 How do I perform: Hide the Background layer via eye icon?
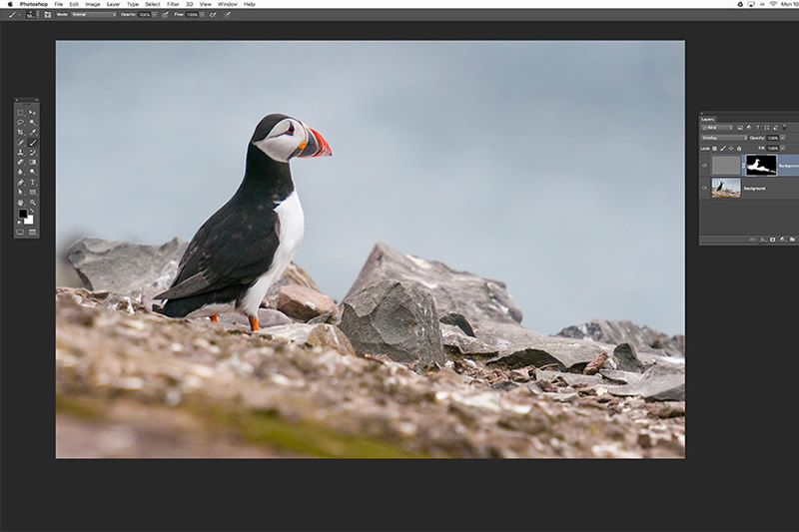click(704, 188)
